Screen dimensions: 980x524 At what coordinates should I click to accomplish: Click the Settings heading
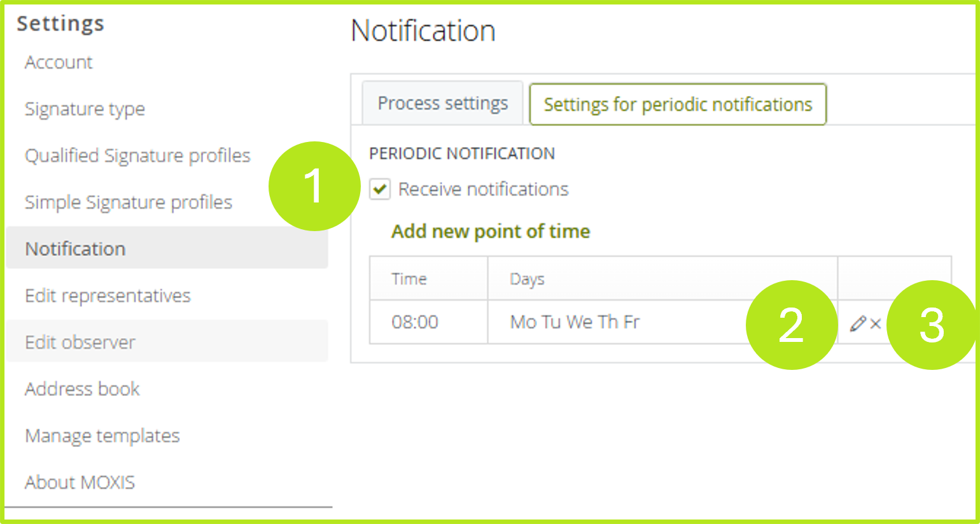pos(60,24)
